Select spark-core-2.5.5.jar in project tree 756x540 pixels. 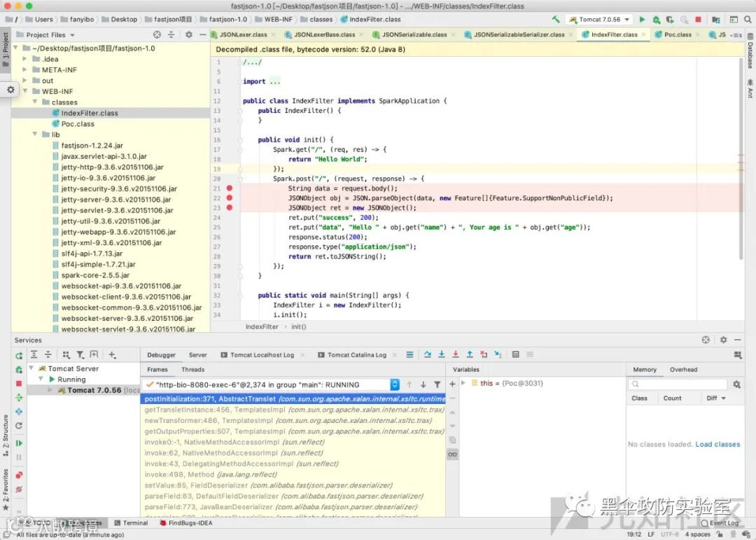point(95,275)
